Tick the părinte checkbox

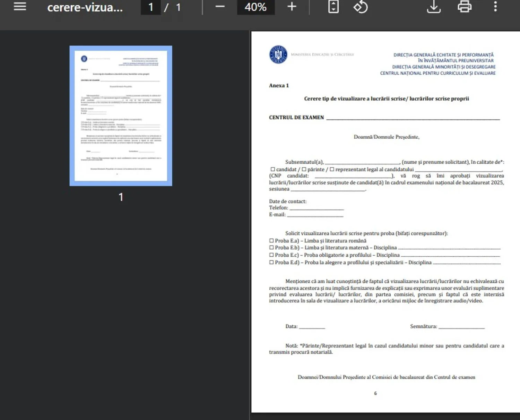coord(304,169)
